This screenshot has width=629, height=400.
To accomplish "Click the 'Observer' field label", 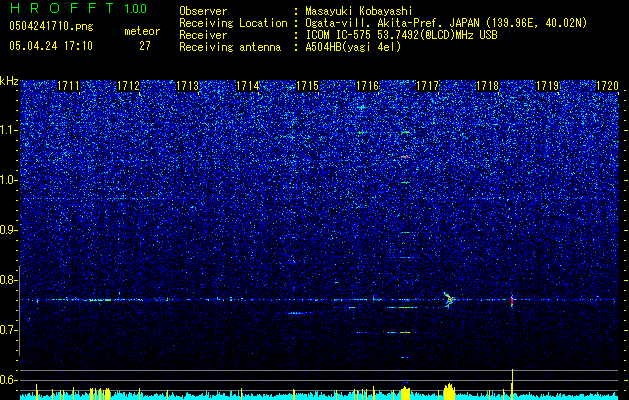I will pos(203,11).
